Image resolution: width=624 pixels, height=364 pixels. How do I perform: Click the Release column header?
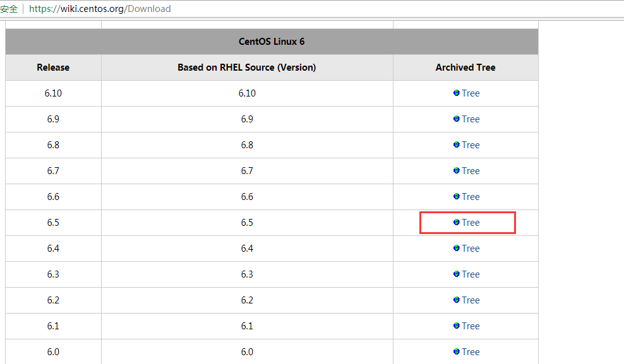(53, 68)
